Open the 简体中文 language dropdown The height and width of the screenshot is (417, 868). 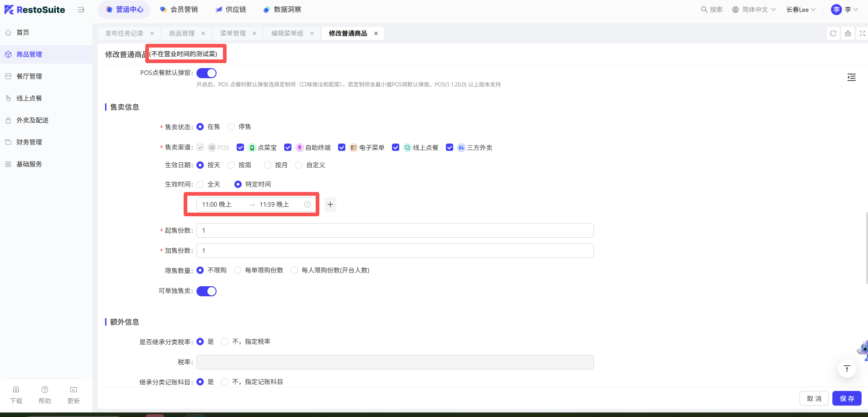(x=754, y=10)
